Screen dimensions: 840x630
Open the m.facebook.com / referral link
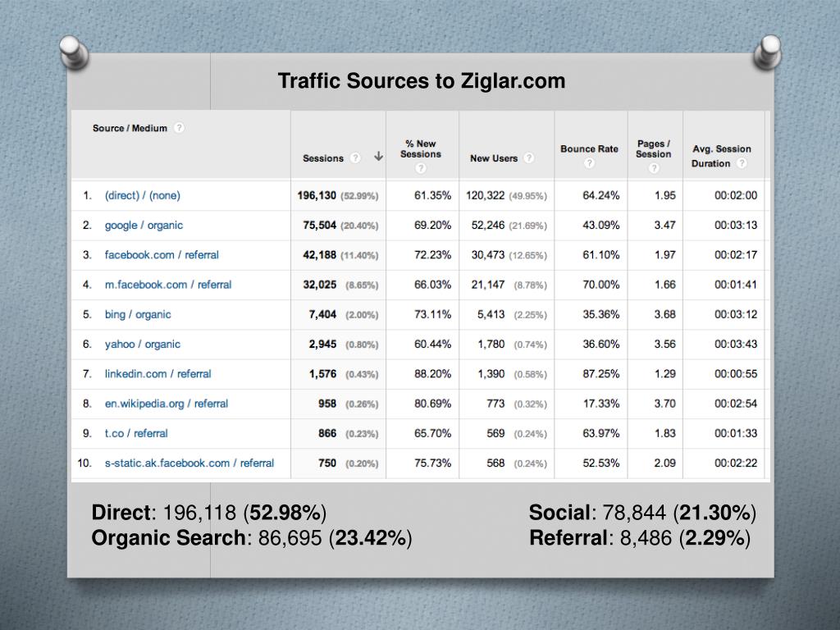click(x=168, y=285)
